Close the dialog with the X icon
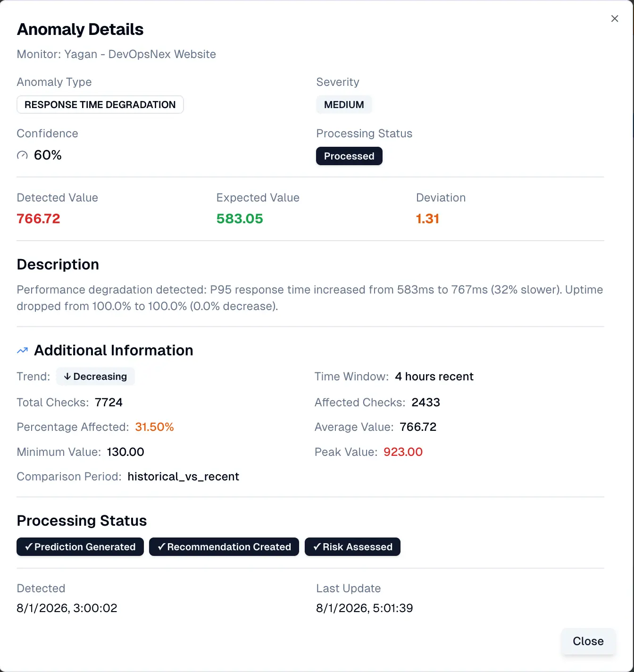 click(614, 19)
